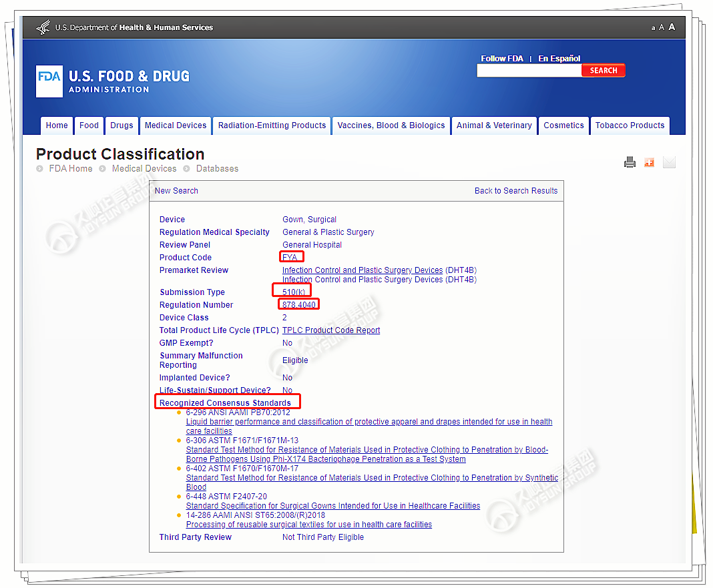Viewport: 713px width, 588px height.
Task: Open Liquid barrier performance standard link
Action: pyautogui.click(x=369, y=426)
